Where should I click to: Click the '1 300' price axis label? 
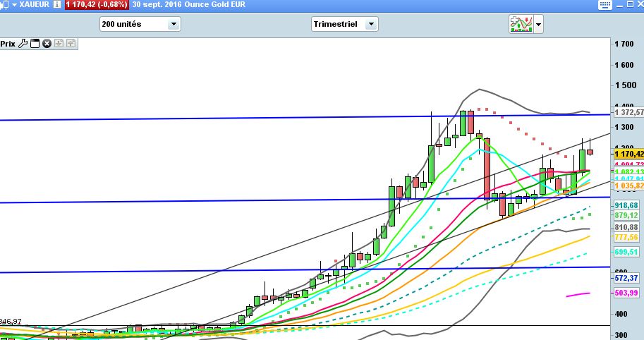(x=624, y=127)
